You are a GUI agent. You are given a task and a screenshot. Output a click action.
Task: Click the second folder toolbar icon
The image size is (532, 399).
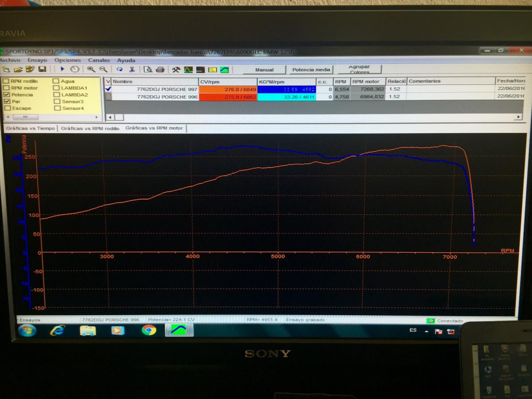point(30,69)
